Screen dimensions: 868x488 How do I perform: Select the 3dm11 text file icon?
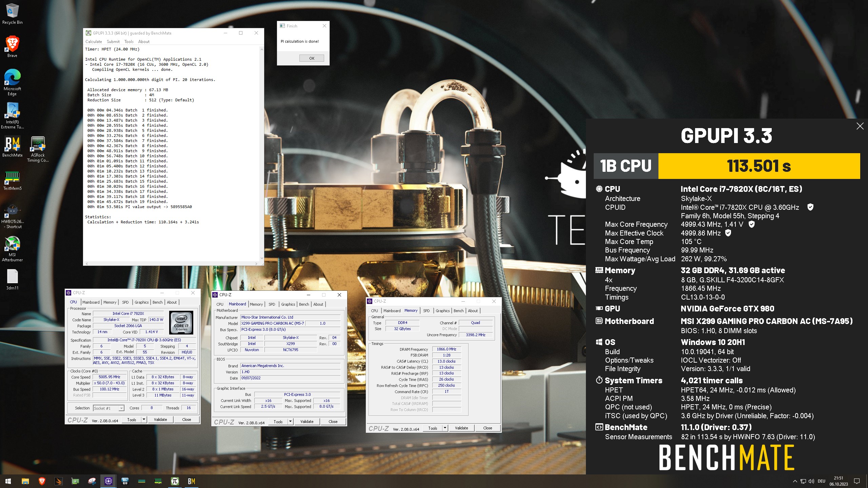click(x=12, y=280)
